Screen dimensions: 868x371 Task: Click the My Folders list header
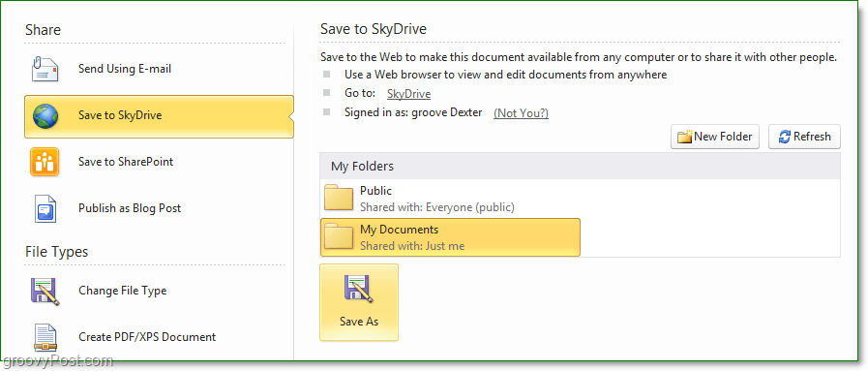pyautogui.click(x=580, y=166)
